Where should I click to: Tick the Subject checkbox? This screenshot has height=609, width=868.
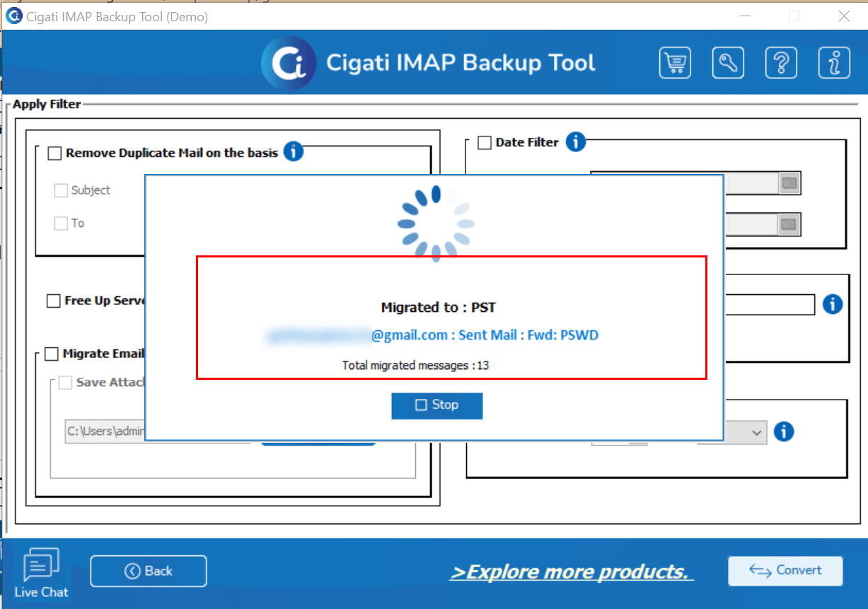click(x=61, y=190)
